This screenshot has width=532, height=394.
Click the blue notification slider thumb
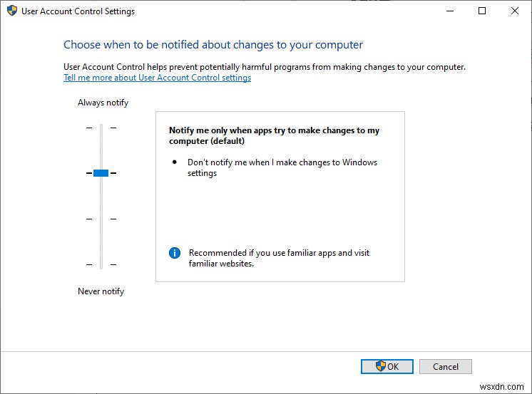(x=101, y=173)
